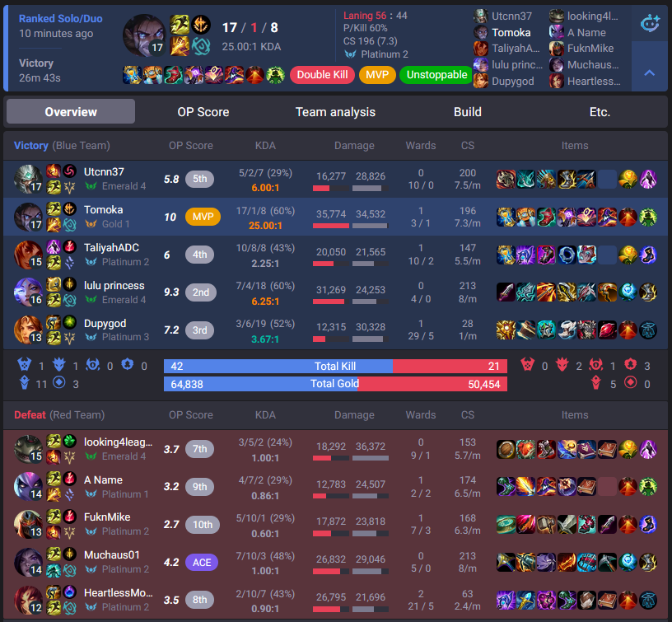This screenshot has height=622, width=672.
Task: Click Tomoka's red damage dealt bar
Action: [x=331, y=226]
